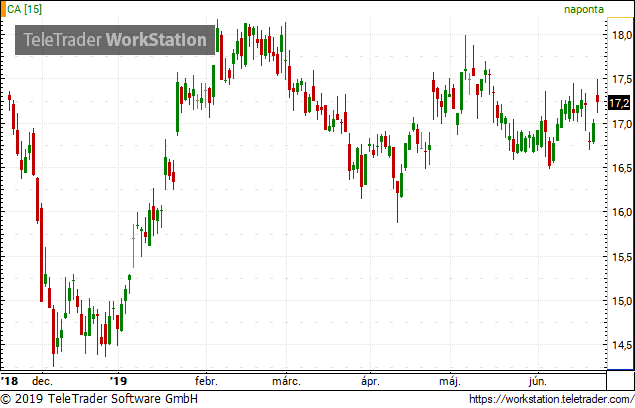Click the 2019 TeleTrader Software GmbH copyright text
This screenshot has height=408, width=635.
point(99,399)
